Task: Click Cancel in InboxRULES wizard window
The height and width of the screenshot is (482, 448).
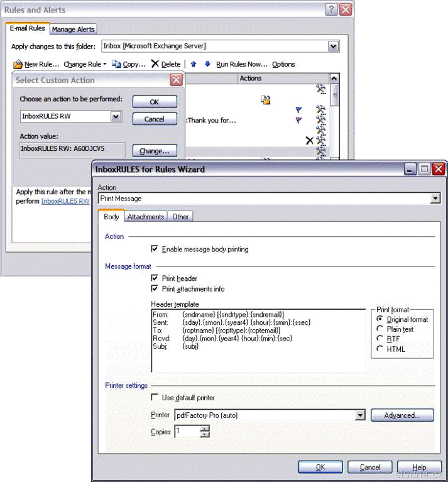Action: pos(370,467)
